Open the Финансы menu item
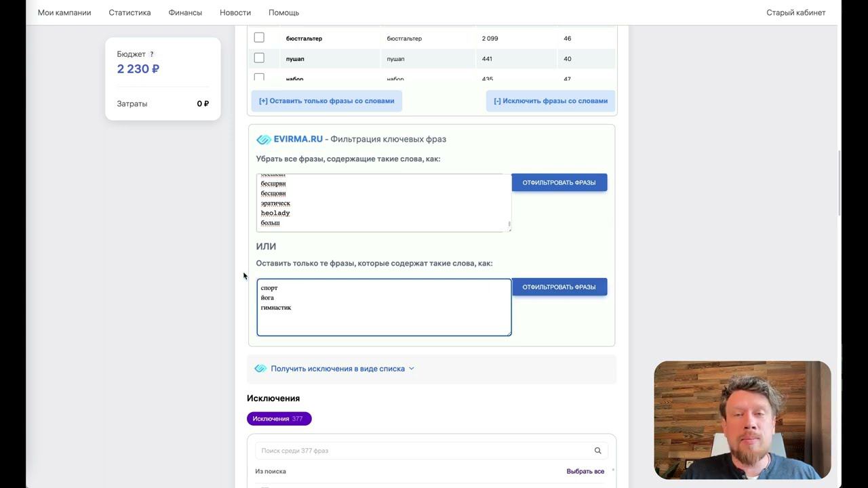868x488 pixels. pyautogui.click(x=185, y=13)
